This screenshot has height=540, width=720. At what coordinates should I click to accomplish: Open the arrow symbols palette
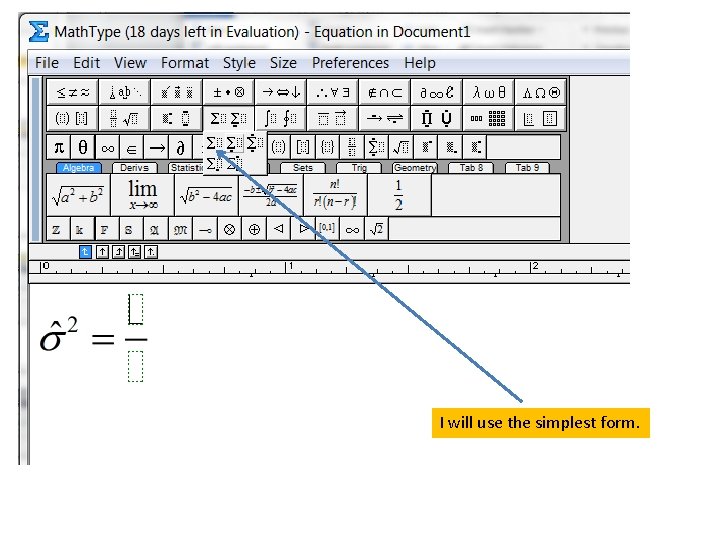[x=281, y=92]
